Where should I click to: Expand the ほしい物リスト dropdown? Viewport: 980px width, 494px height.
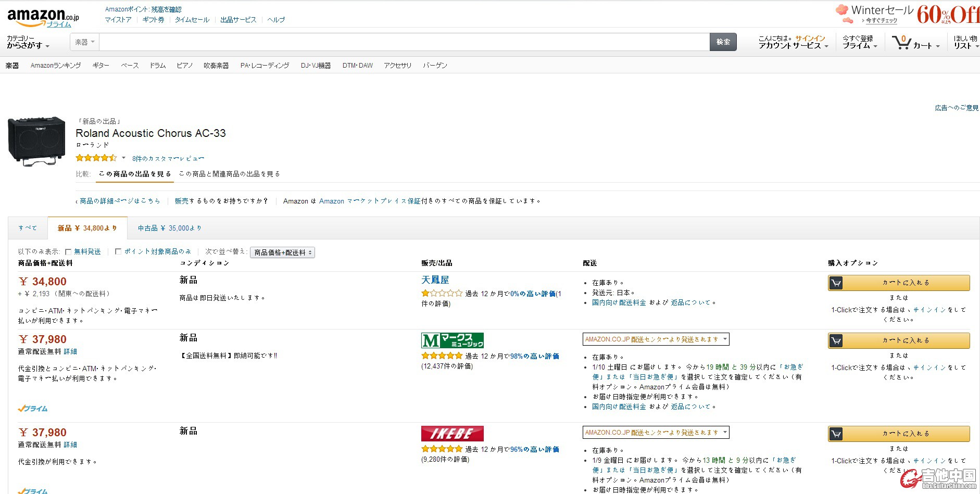tap(966, 42)
